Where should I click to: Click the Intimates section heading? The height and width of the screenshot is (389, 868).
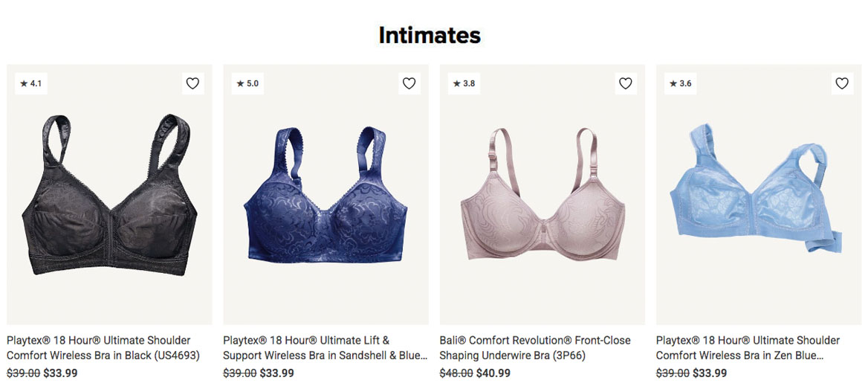[430, 35]
